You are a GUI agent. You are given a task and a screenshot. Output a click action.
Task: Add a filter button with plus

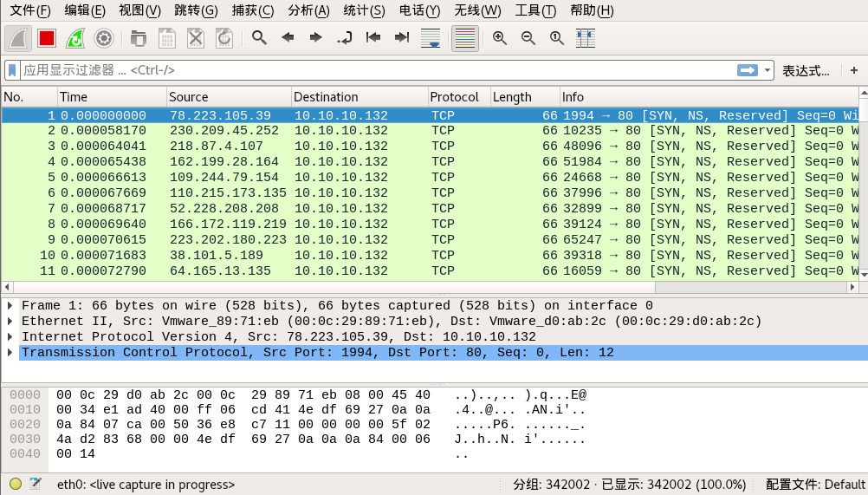(854, 70)
